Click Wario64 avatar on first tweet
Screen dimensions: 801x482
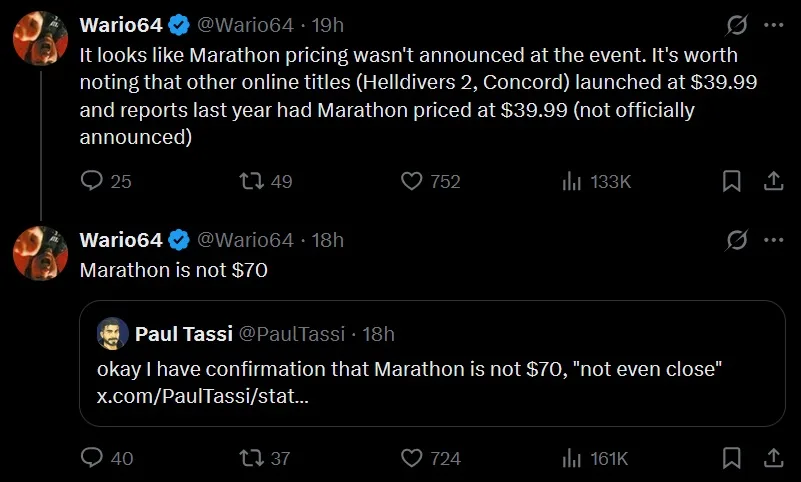tap(40, 38)
